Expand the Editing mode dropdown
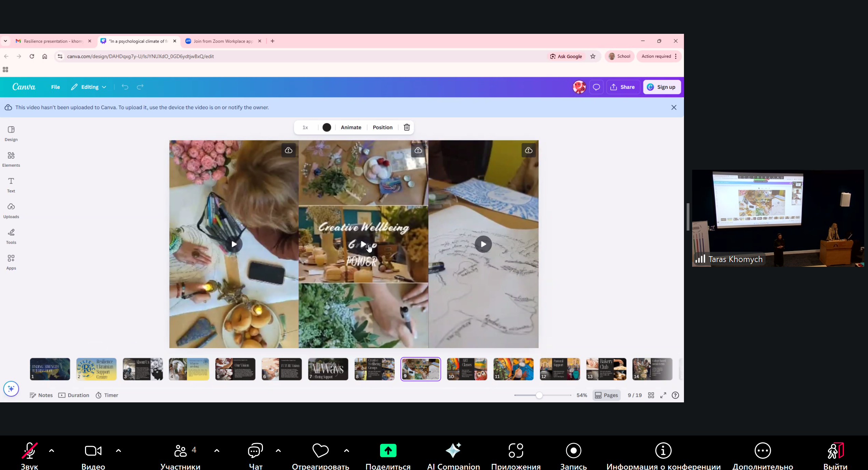The height and width of the screenshot is (470, 868). tap(89, 87)
